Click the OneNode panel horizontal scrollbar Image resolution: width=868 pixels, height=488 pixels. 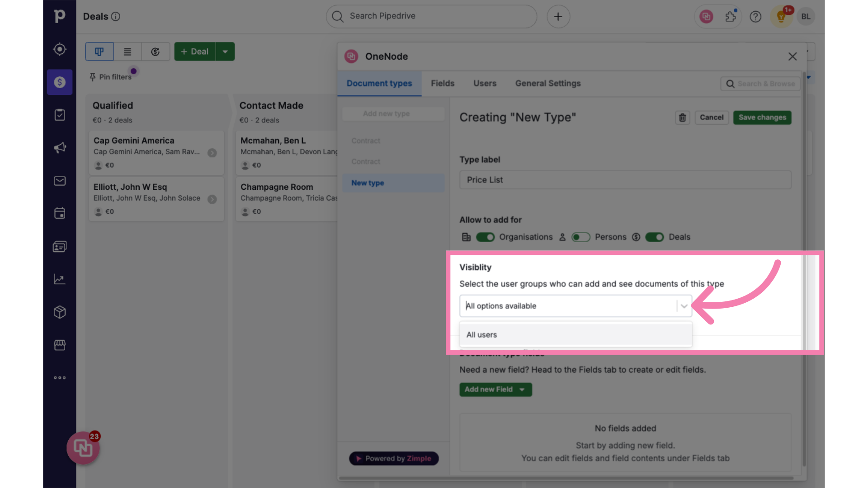tap(566, 478)
